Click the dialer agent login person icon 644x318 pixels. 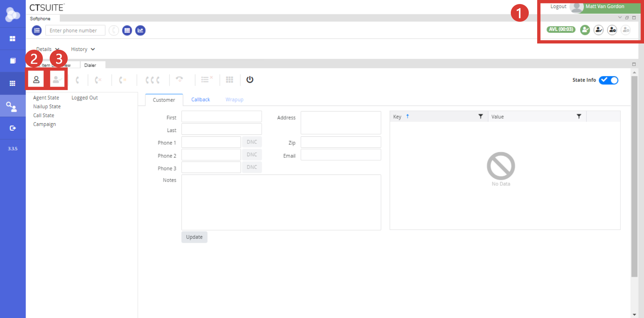coord(36,80)
